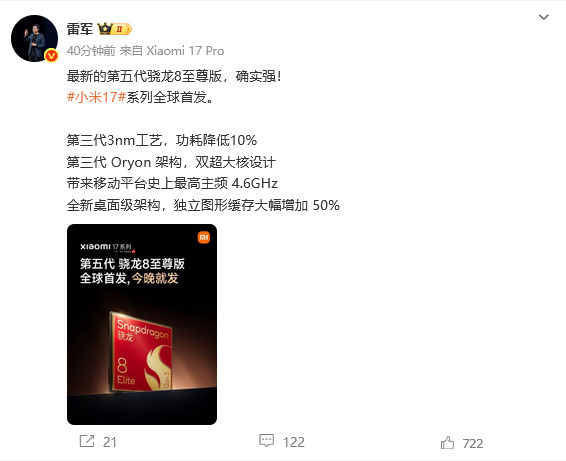566x461 pixels.
Task: Click the Xiaomi 17系列 label in poster
Action: (x=107, y=247)
